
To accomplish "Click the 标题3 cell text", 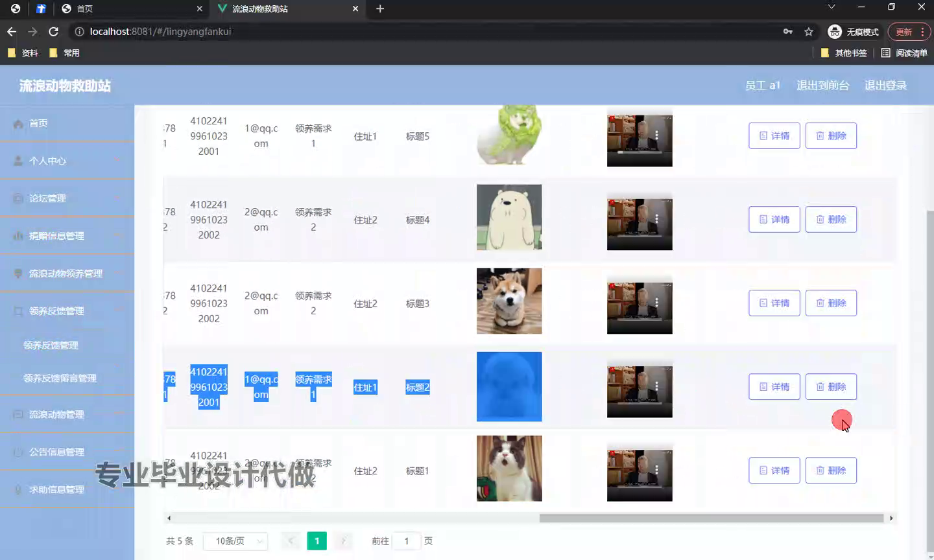I will point(417,303).
